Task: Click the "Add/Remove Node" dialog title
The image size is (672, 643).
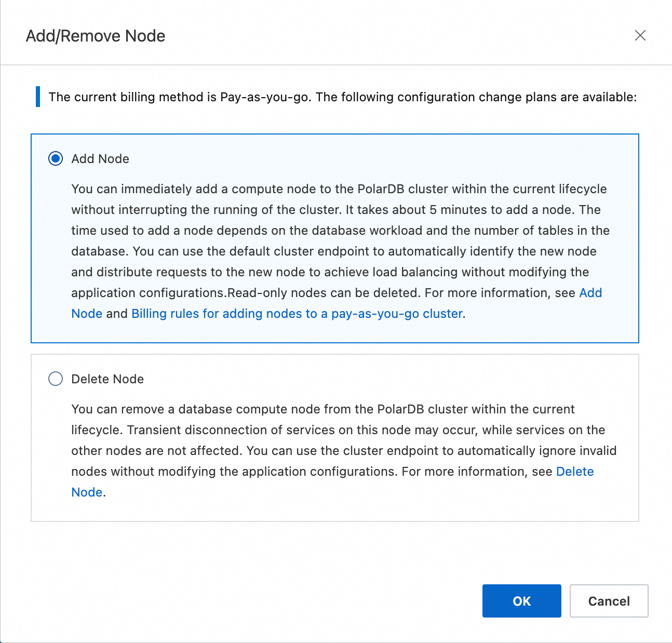Action: point(96,36)
